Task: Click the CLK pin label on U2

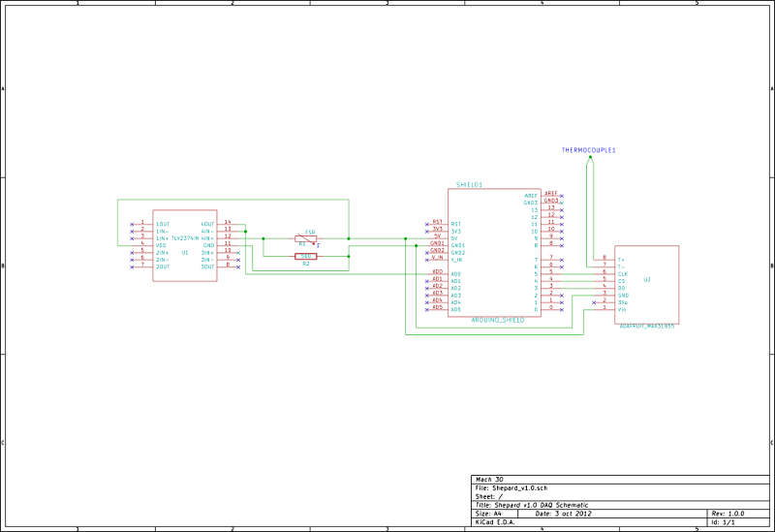Action: click(622, 273)
